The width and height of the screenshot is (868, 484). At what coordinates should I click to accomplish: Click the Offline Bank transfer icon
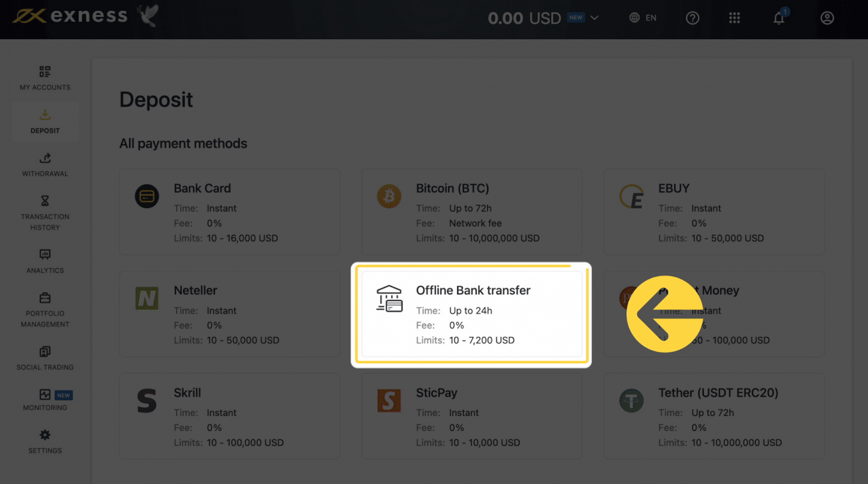390,298
